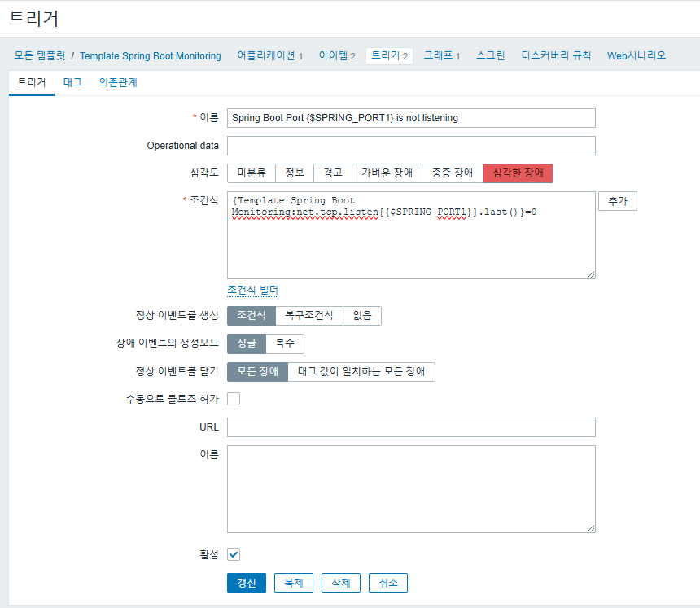Click the 복제 clone button
This screenshot has width=700, height=608.
(x=294, y=583)
